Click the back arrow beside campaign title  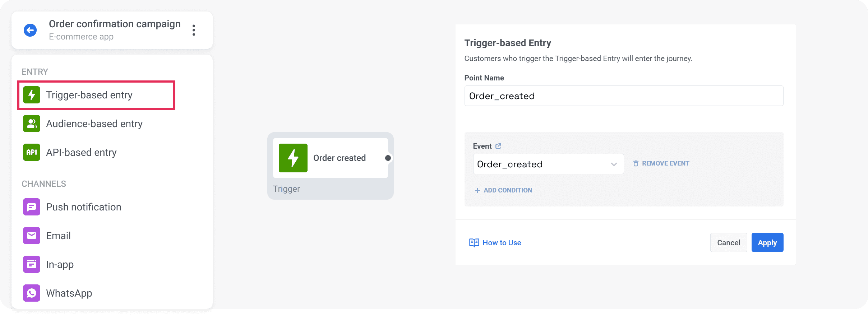pyautogui.click(x=30, y=30)
